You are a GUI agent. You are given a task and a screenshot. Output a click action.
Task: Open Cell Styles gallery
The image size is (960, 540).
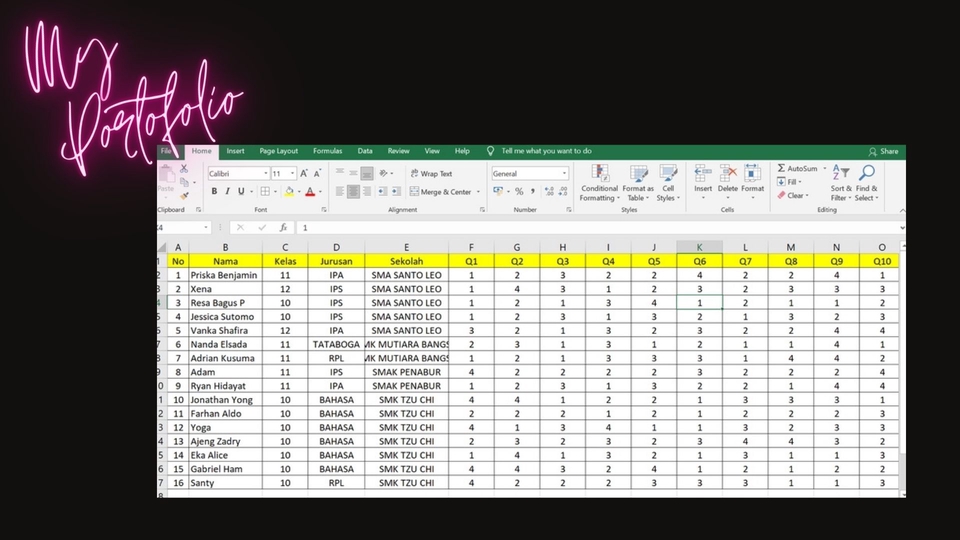[x=667, y=183]
